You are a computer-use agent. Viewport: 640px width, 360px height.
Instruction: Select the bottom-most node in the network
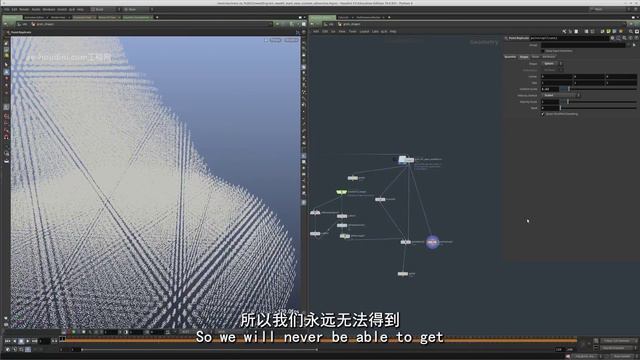(403, 274)
